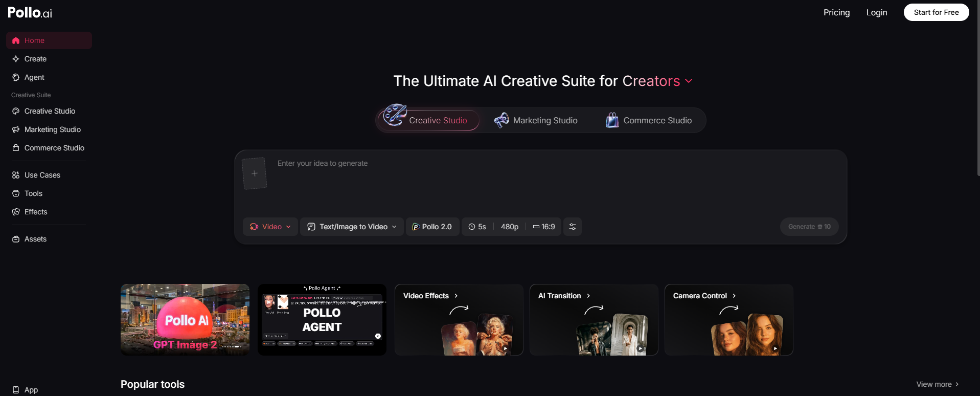Open the Pollo Agent thumbnail card
The width and height of the screenshot is (980, 396).
[322, 320]
